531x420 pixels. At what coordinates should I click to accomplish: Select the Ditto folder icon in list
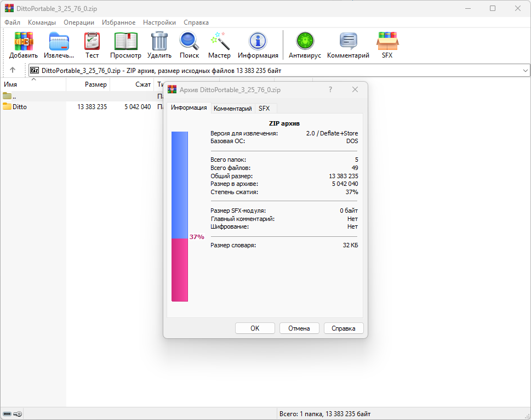tap(7, 106)
